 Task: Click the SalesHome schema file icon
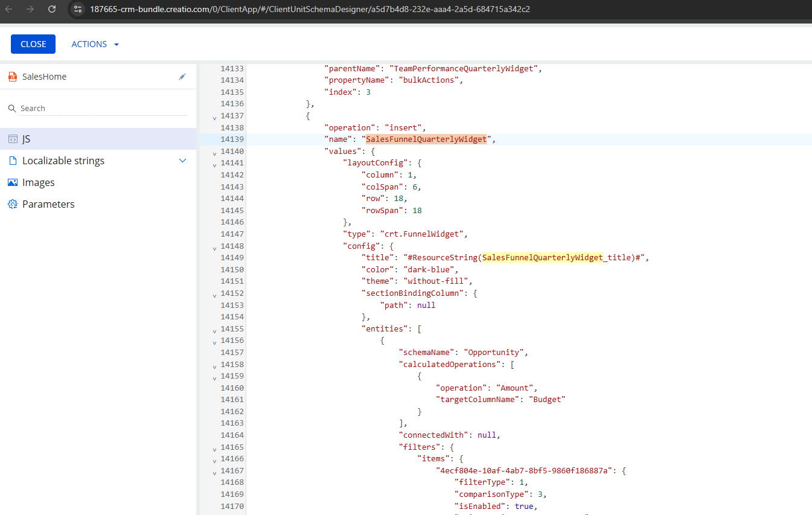tap(12, 77)
